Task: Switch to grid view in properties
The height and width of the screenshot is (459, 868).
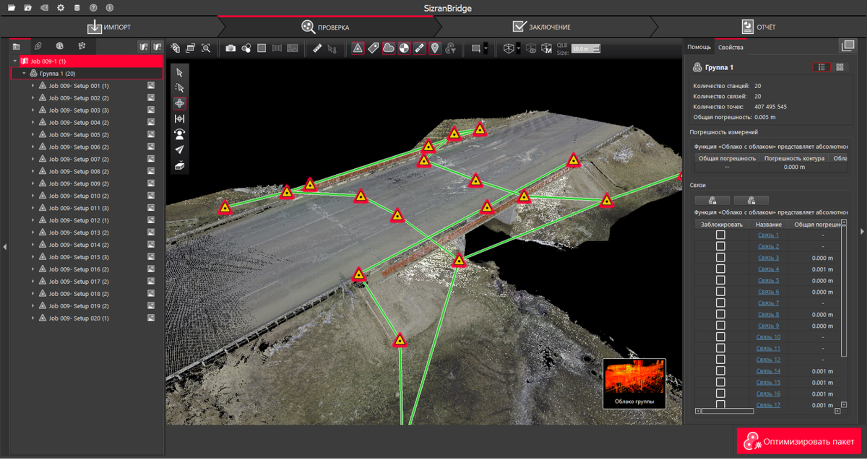Action: pyautogui.click(x=840, y=67)
